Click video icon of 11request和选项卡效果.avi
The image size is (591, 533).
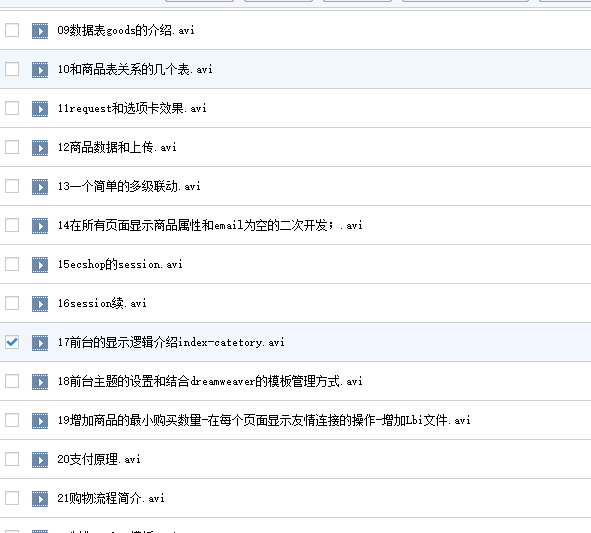tap(40, 109)
